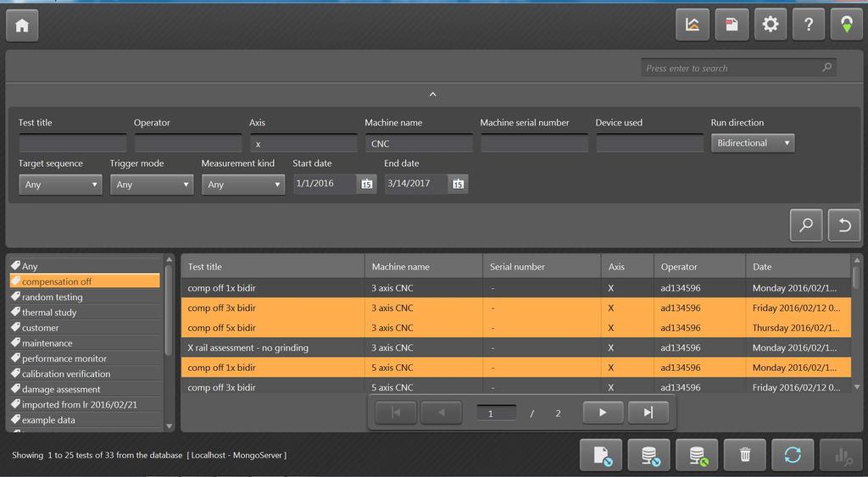Open Measurement kind dropdown
This screenshot has width=868, height=477.
point(243,185)
